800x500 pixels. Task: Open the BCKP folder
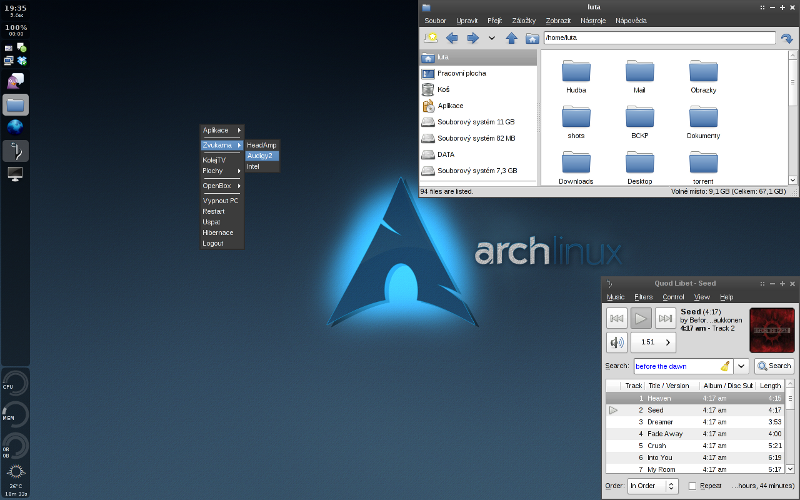pyautogui.click(x=639, y=122)
